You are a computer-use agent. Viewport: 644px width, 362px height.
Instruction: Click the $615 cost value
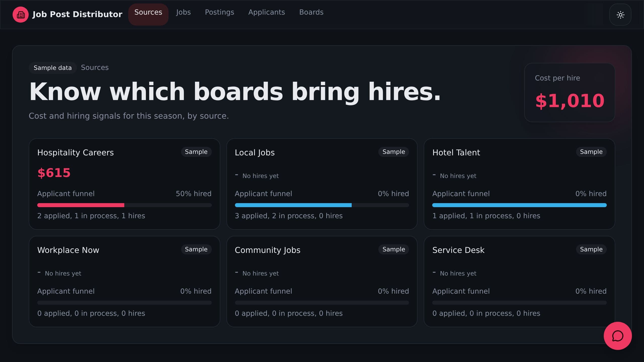(x=54, y=173)
